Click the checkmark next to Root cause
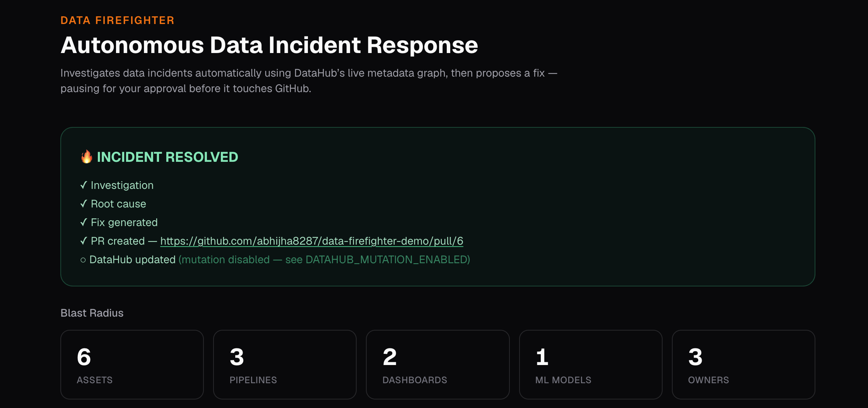 point(84,204)
